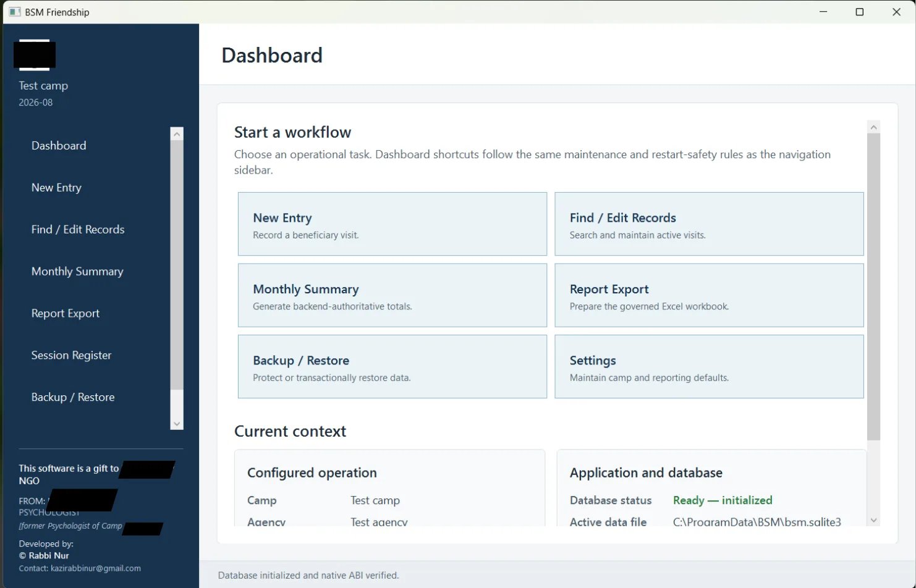The width and height of the screenshot is (916, 588).
Task: Click the dashboard panel scrollbar thumb
Action: point(873,287)
